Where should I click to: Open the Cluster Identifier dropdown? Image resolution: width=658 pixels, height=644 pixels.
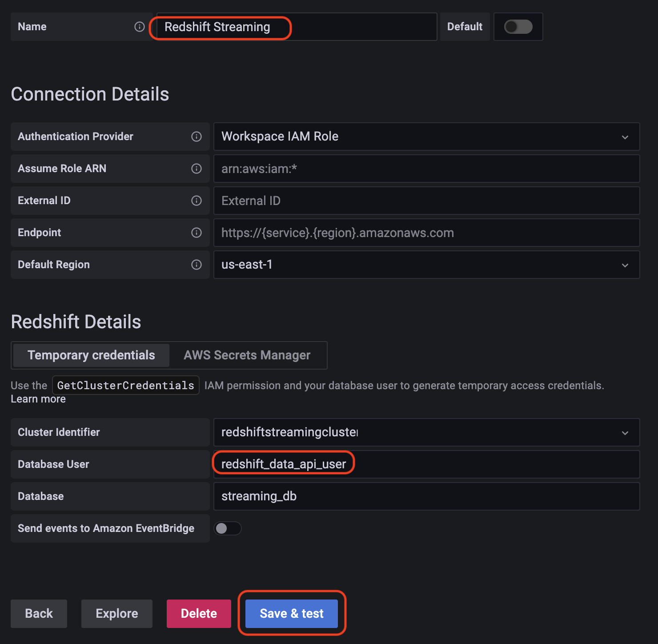click(x=427, y=432)
